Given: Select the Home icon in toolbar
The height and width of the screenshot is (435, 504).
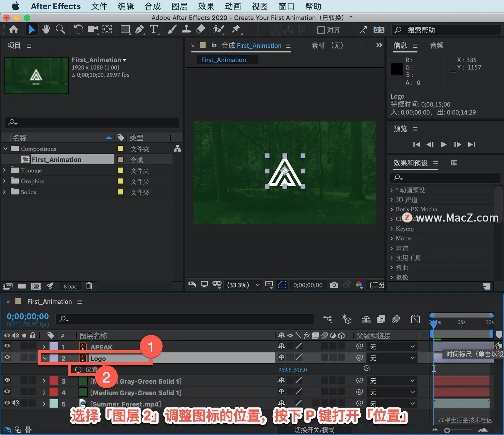Looking at the screenshot, I should pos(14,30).
